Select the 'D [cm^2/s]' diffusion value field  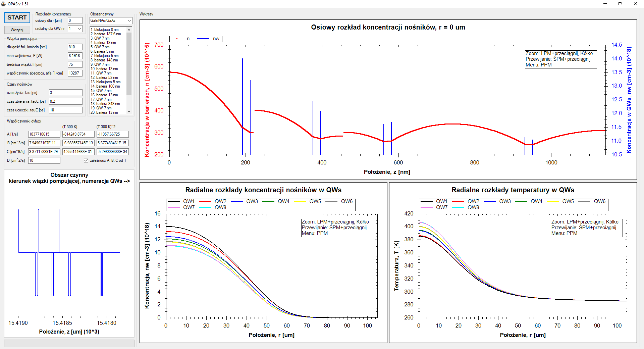[x=44, y=160]
